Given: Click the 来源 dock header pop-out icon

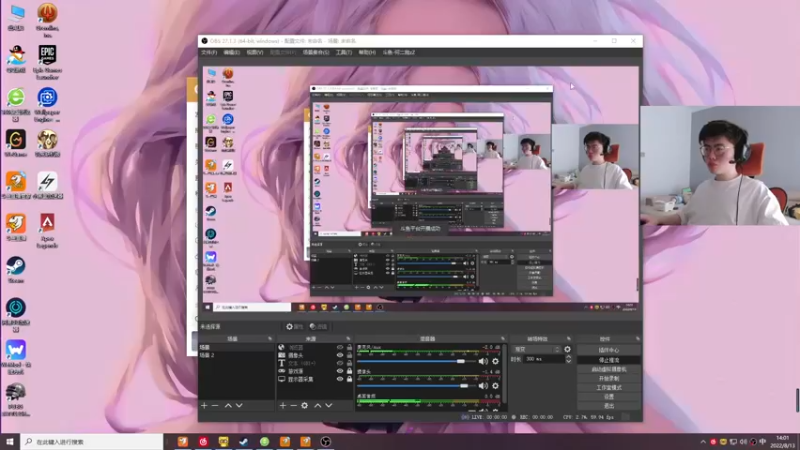Looking at the screenshot, I should [x=348, y=339].
